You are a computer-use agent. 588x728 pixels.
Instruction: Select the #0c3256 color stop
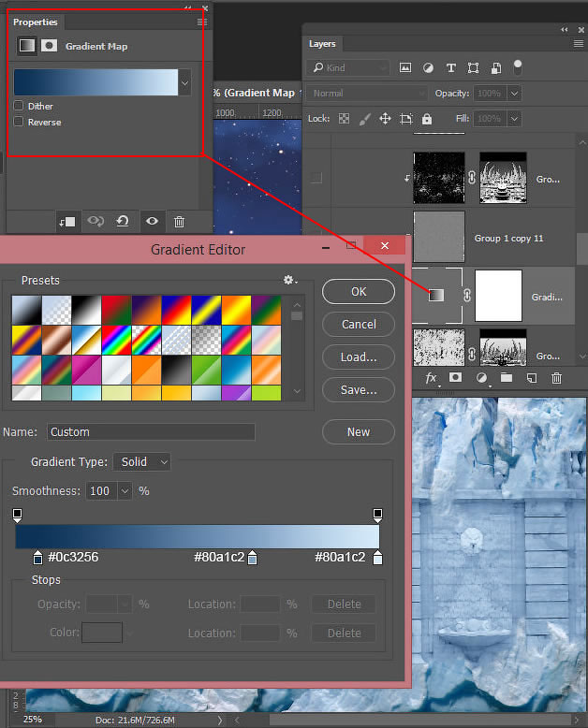pos(37,558)
